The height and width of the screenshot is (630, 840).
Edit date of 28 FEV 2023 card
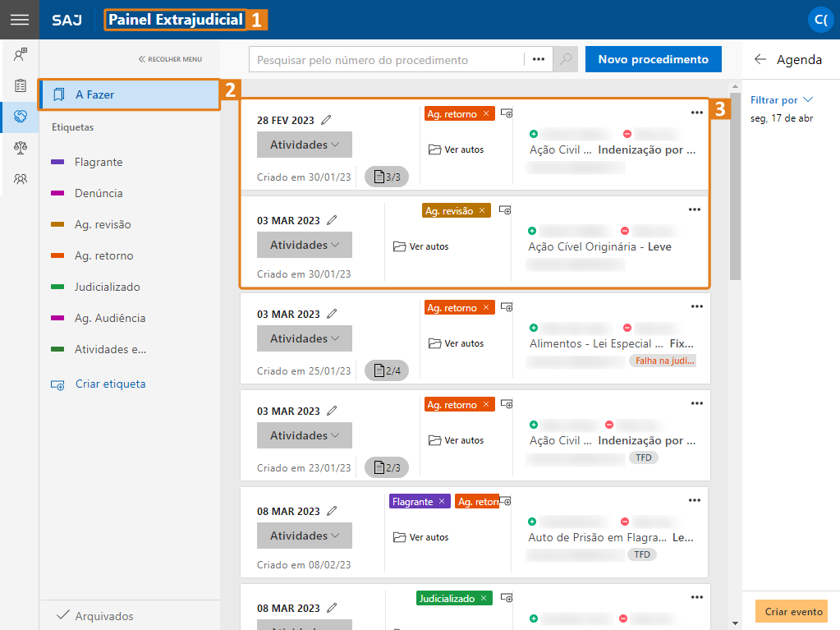point(326,120)
